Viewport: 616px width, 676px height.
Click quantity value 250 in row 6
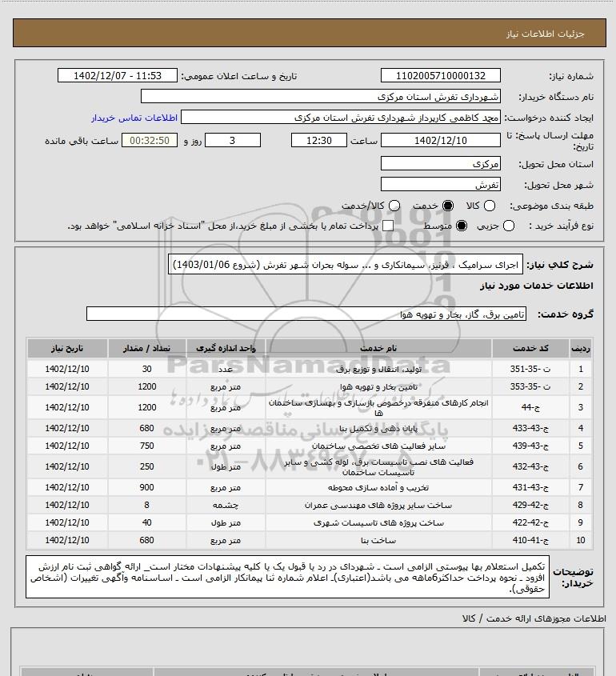coord(146,467)
